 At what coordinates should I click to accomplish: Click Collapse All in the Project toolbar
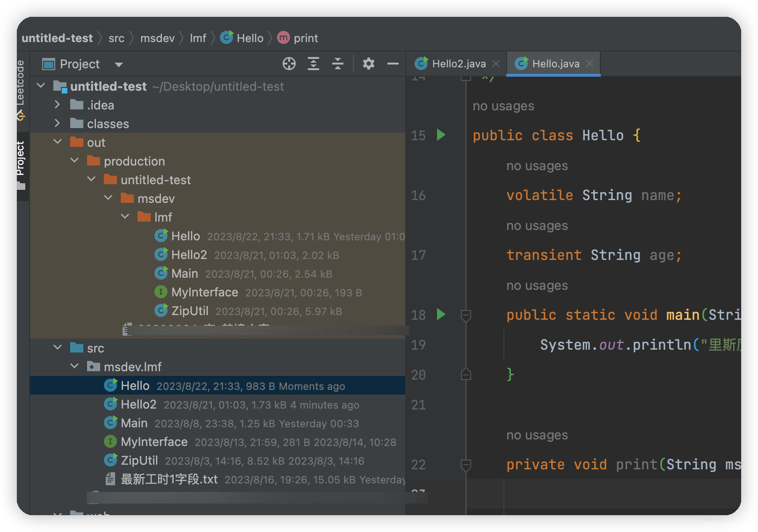click(x=337, y=64)
